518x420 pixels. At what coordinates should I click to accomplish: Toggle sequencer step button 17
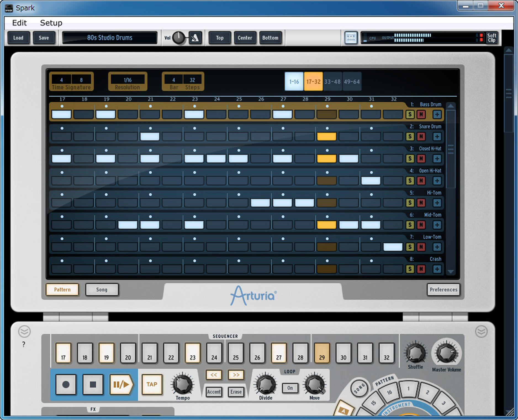(x=63, y=353)
